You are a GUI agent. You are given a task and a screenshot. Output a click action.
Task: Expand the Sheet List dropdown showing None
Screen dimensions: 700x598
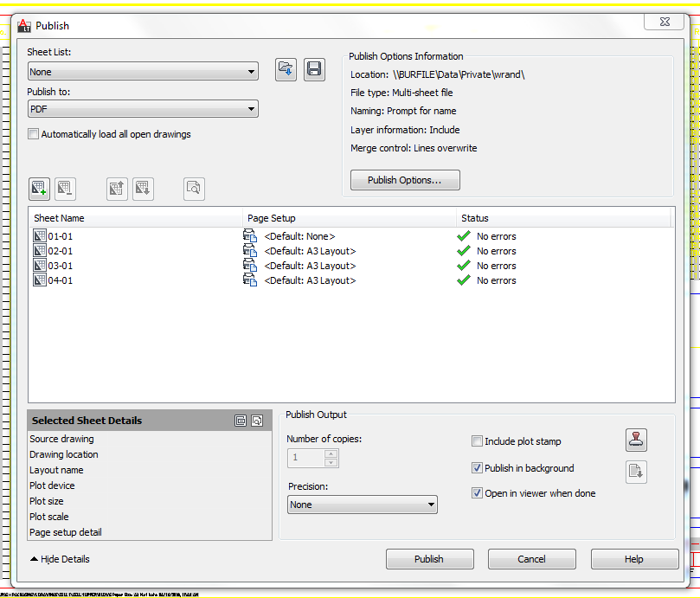(x=253, y=70)
